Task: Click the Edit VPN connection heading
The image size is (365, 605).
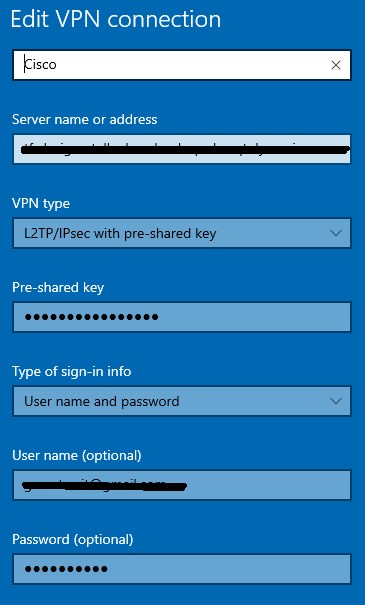Action: point(116,19)
